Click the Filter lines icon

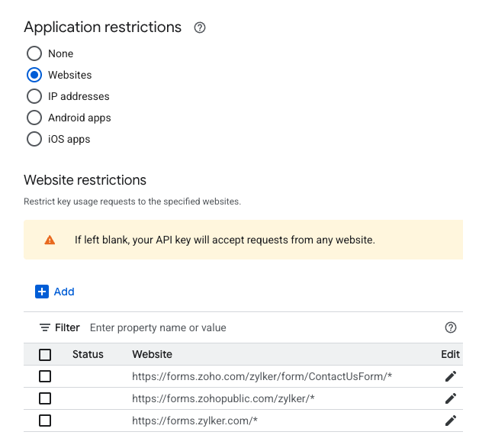(x=45, y=327)
